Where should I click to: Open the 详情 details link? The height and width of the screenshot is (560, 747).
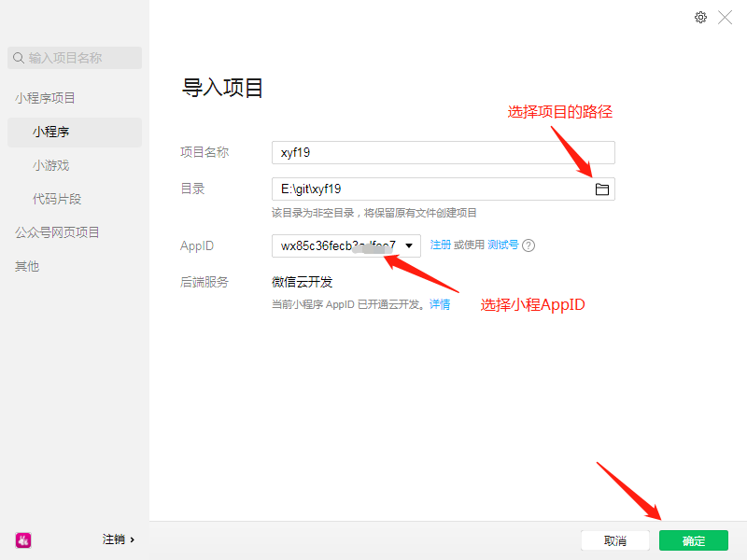(439, 304)
